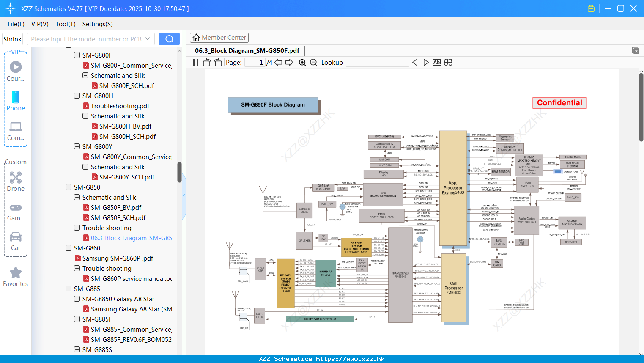Screen dimensions: 644x363
Task: Open the Settings(S) menu
Action: pos(98,24)
